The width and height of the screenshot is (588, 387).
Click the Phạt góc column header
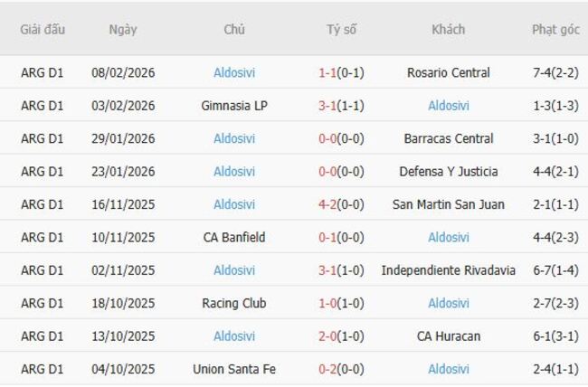point(555,29)
